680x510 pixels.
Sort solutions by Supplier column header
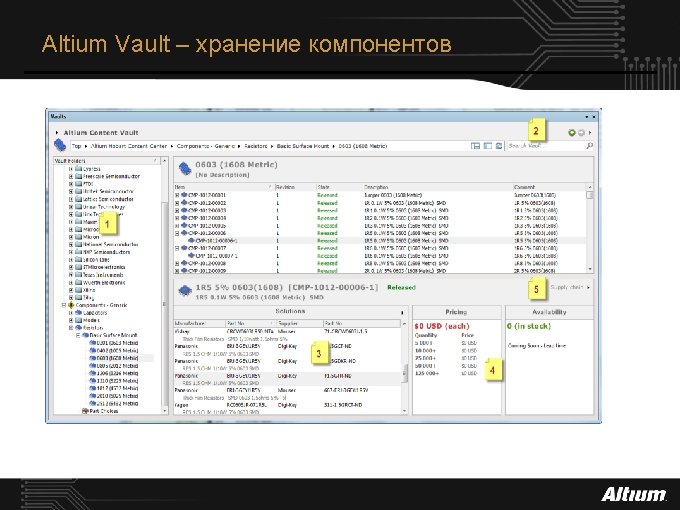point(300,324)
